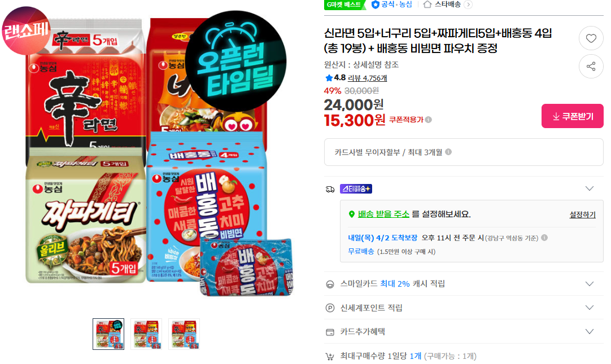The height and width of the screenshot is (364, 611).
Task: Click the Gmarket Best green badge
Action: (x=344, y=5)
